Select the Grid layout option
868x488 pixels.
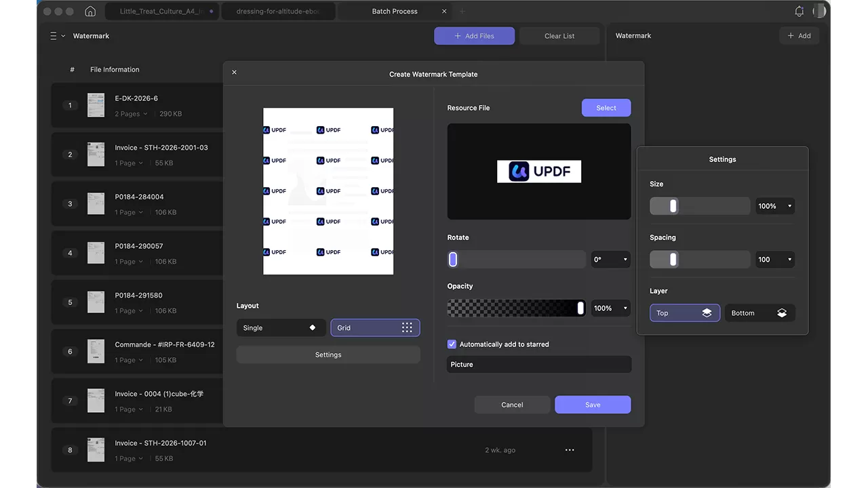[x=375, y=328]
